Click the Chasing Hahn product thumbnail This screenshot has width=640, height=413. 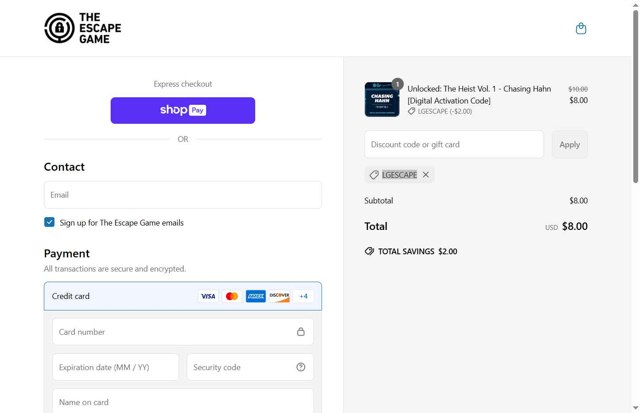click(x=382, y=99)
